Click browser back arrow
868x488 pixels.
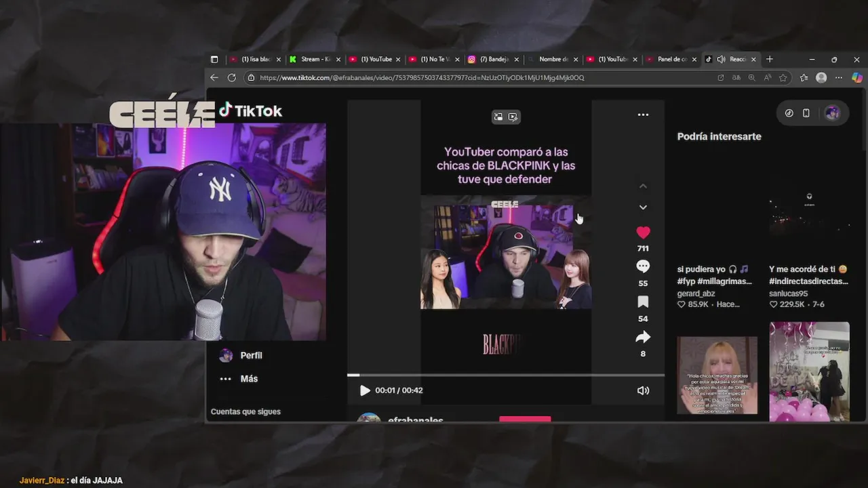214,77
